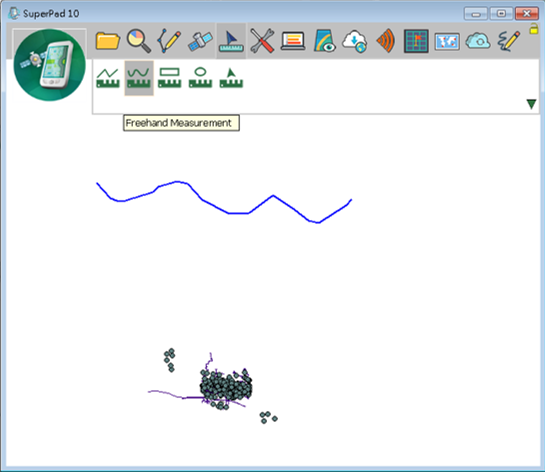This screenshot has width=545, height=472.
Task: Select the rectangle measurement tool
Action: point(170,78)
